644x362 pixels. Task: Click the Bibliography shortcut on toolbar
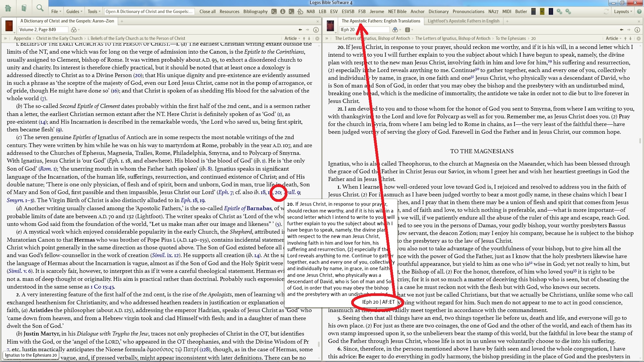tap(255, 11)
